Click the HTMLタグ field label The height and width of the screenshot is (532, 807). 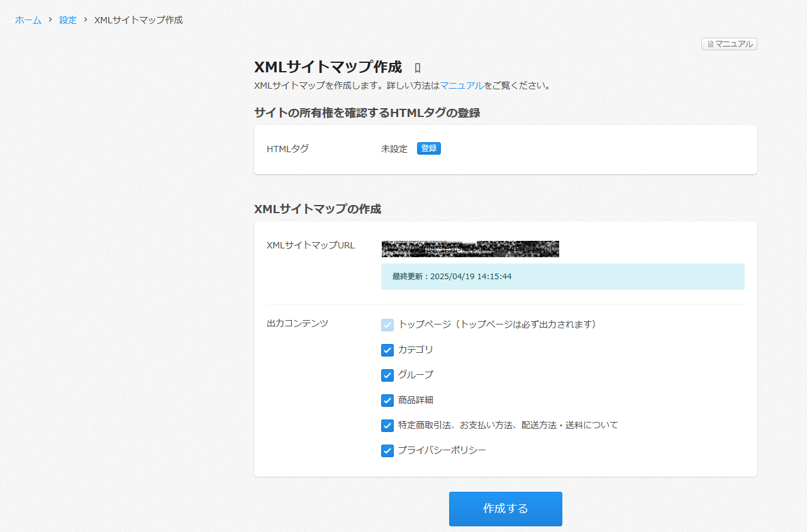tap(287, 149)
